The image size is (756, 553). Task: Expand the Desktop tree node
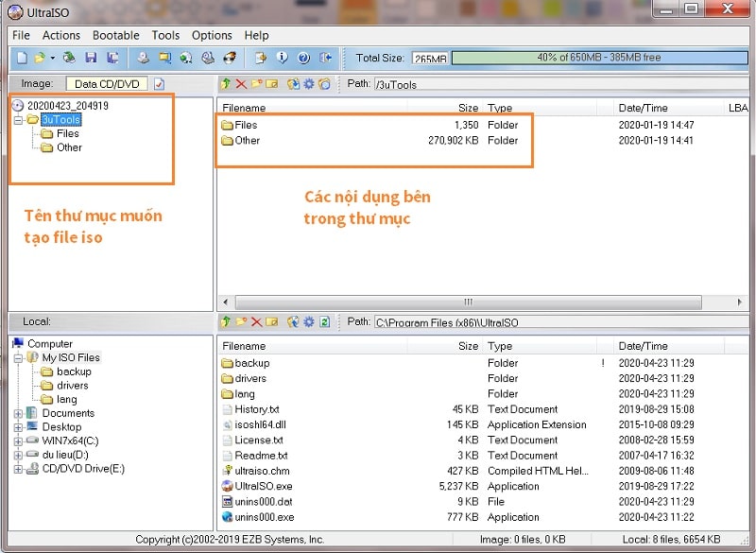(x=18, y=427)
